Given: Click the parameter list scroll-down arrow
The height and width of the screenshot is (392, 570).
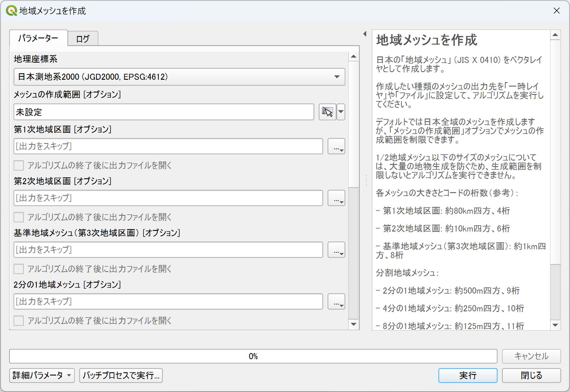Looking at the screenshot, I should [353, 324].
